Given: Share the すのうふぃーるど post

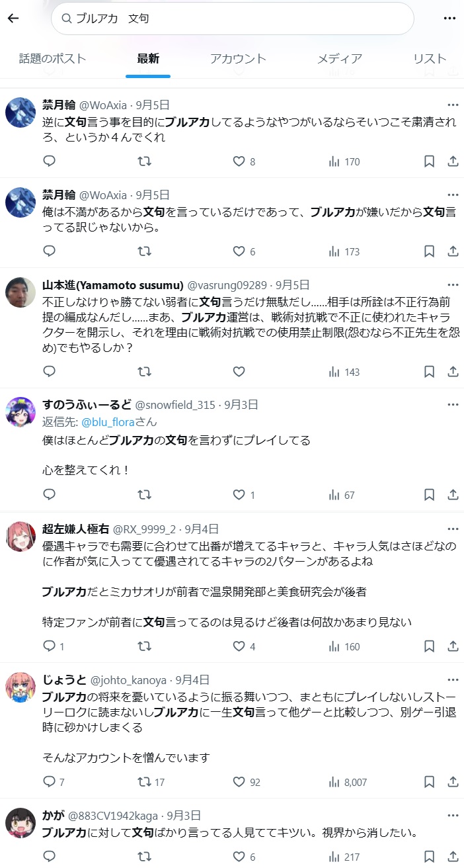Looking at the screenshot, I should point(453,495).
